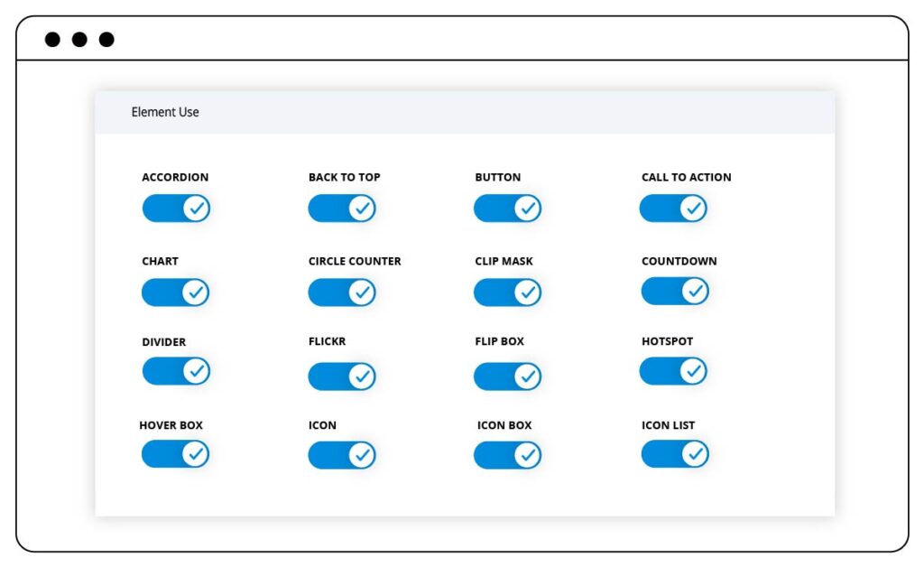Disable the Icon Box element switch

pos(507,455)
